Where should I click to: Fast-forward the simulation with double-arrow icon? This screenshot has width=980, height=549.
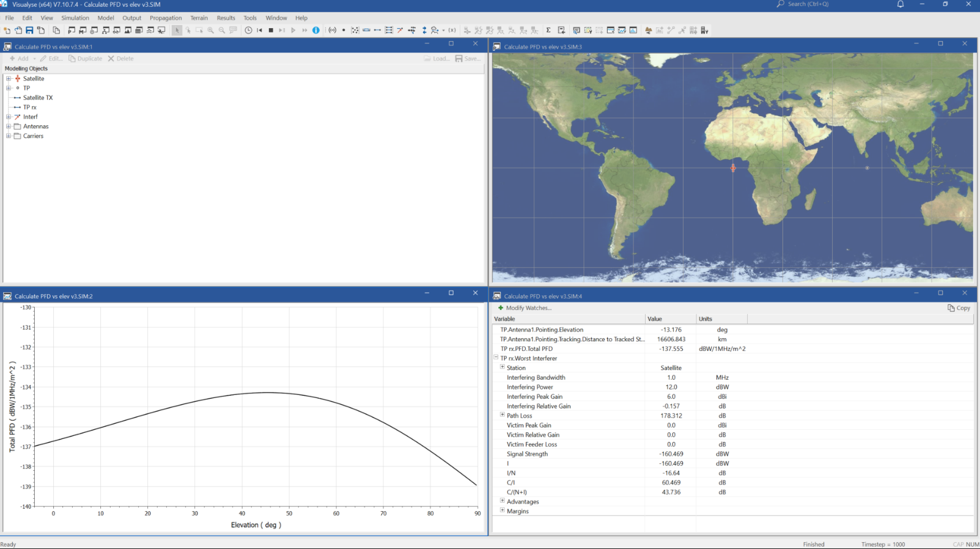click(304, 30)
